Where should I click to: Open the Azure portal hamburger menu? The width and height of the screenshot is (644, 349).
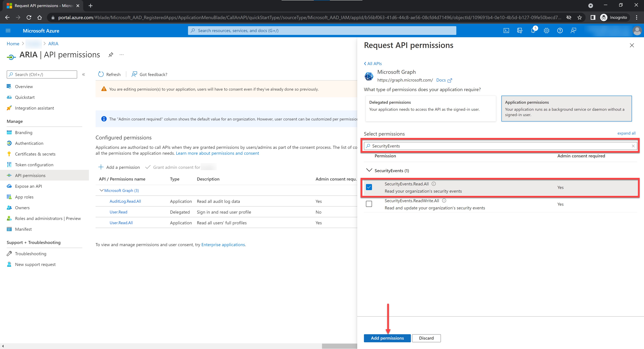pyautogui.click(x=8, y=31)
